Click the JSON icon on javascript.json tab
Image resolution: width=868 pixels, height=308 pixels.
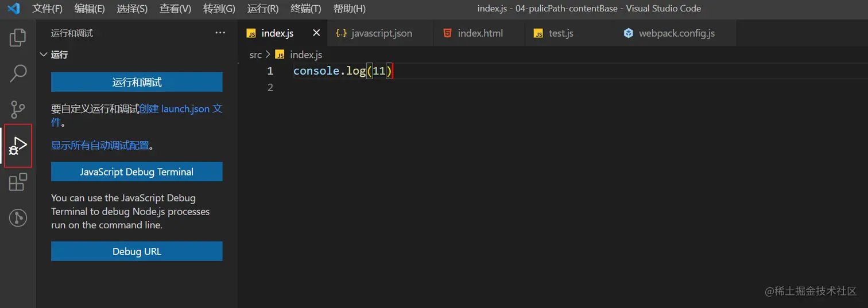click(x=341, y=33)
